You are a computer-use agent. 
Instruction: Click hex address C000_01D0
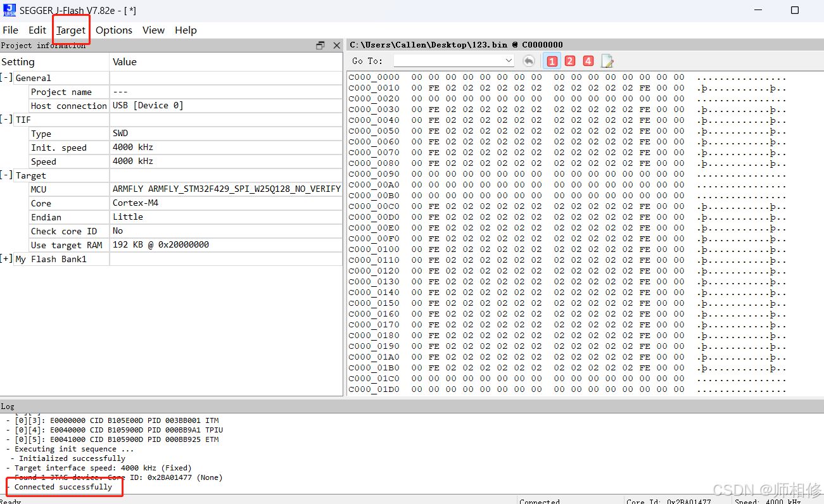pyautogui.click(x=374, y=389)
